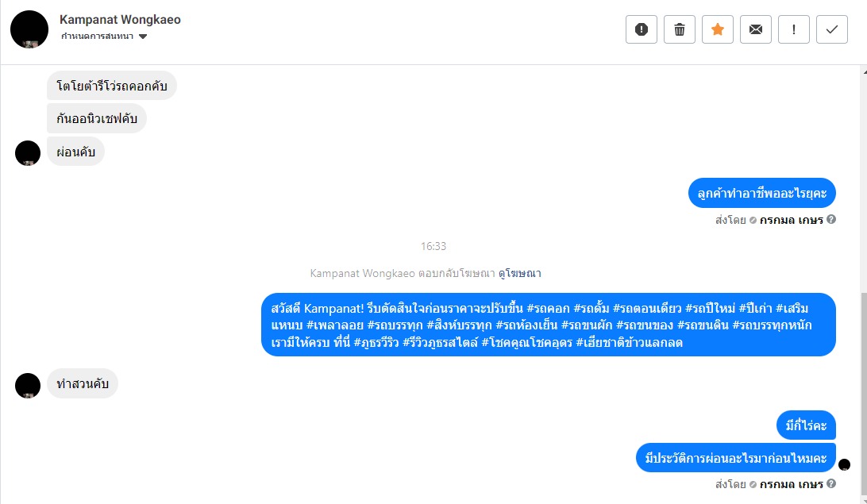Toggle the orange star follow-up icon

[718, 29]
